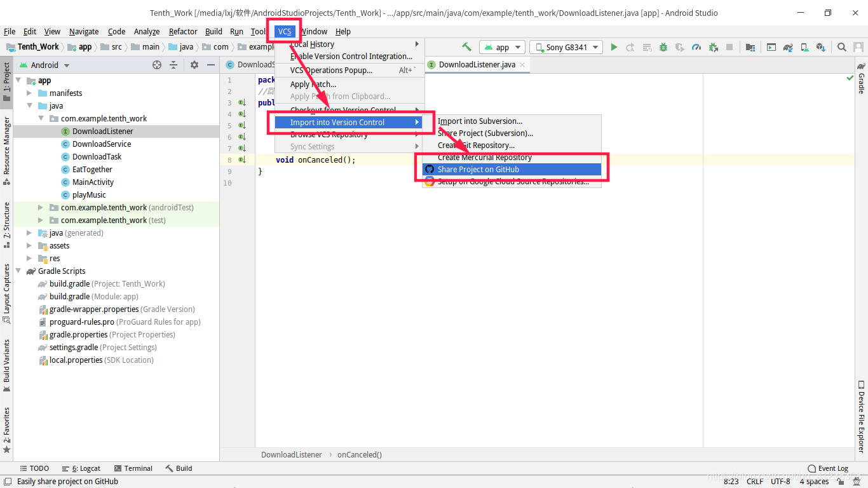Viewport: 868px width, 488px height.
Task: Click the green analysis checkmark in editor
Action: [x=850, y=78]
